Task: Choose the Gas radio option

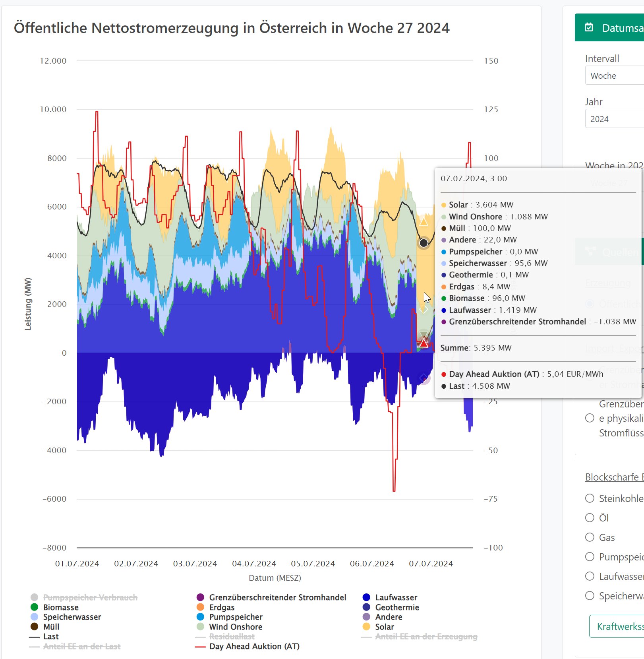Action: 590,537
